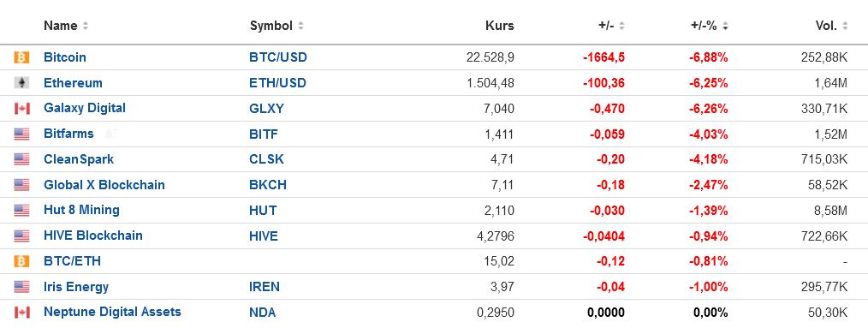The width and height of the screenshot is (868, 328).
Task: Click the Bitcoin icon beside BTC/ETH
Action: 21,261
